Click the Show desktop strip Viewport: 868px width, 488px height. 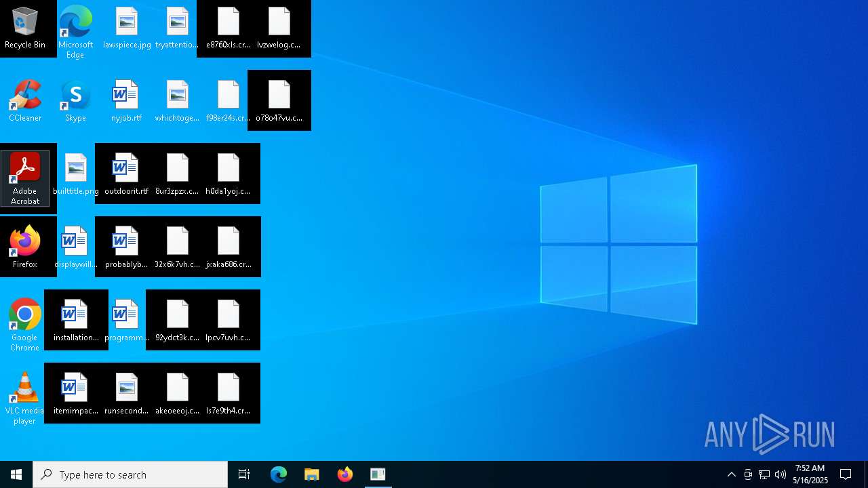[866, 474]
